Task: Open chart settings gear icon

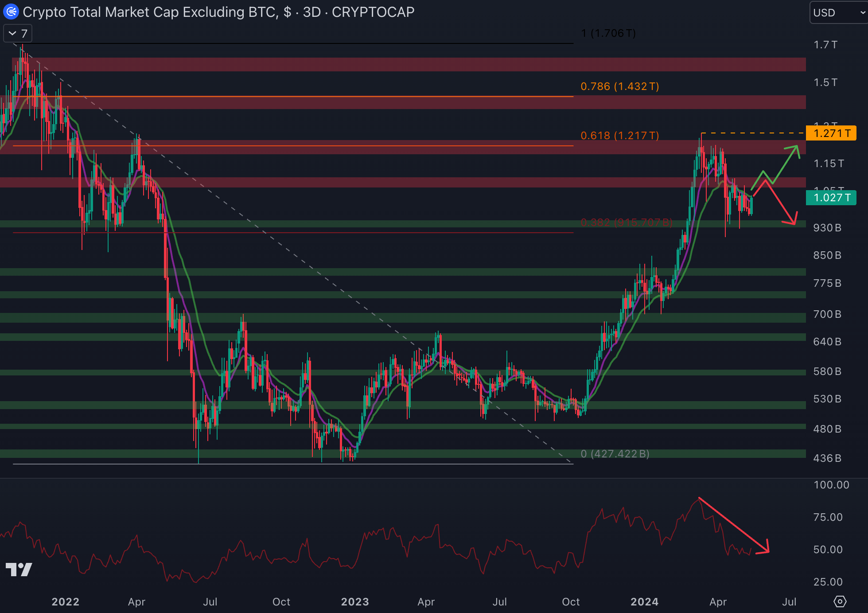Action: coord(840,601)
